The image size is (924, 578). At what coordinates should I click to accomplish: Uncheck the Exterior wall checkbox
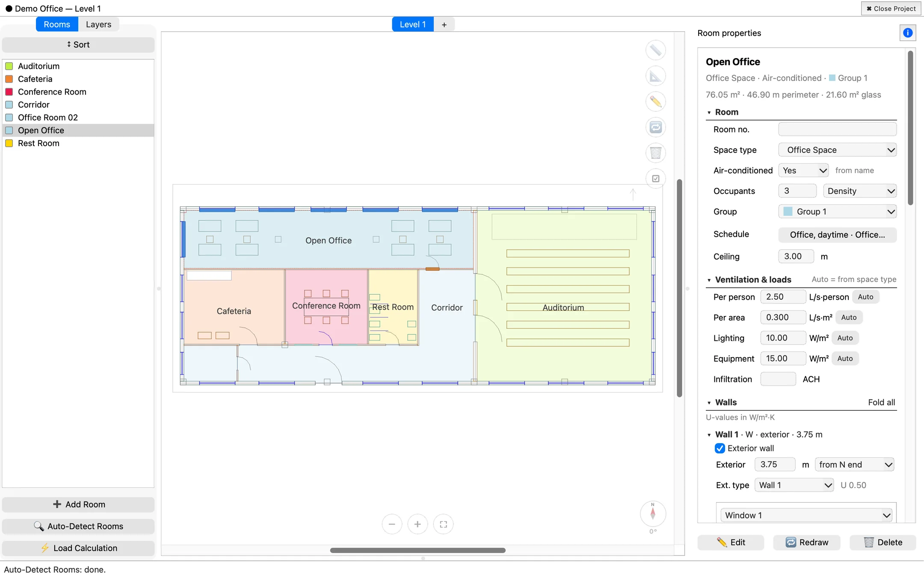click(720, 448)
